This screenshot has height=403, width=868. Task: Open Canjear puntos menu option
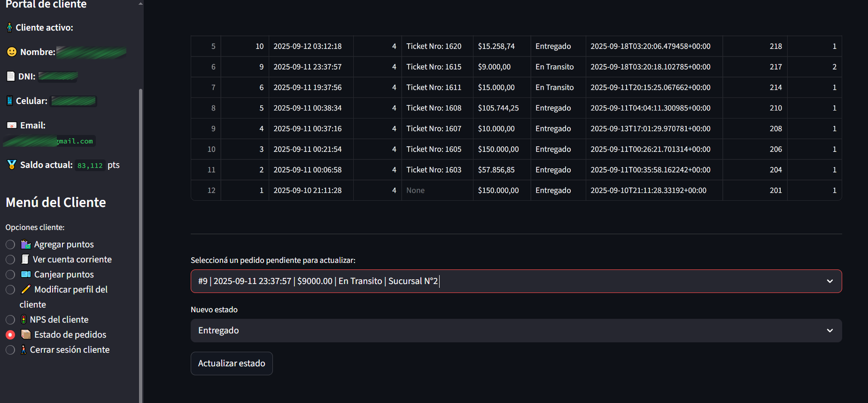click(64, 275)
